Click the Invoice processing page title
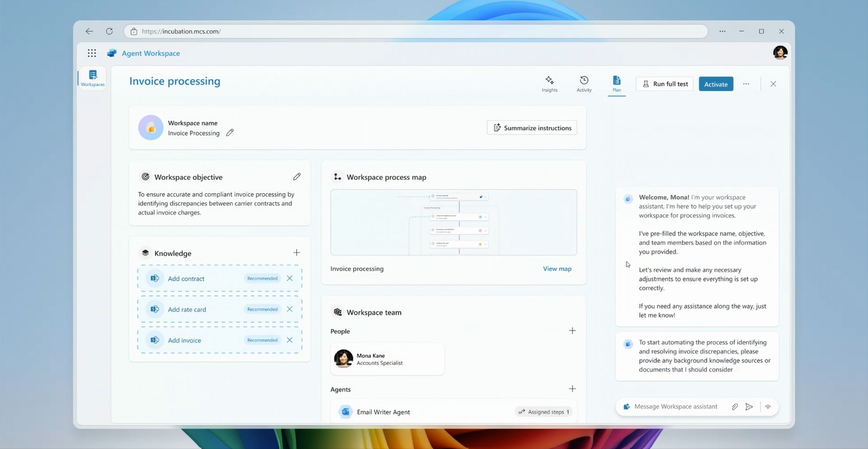The height and width of the screenshot is (449, 868). click(175, 81)
